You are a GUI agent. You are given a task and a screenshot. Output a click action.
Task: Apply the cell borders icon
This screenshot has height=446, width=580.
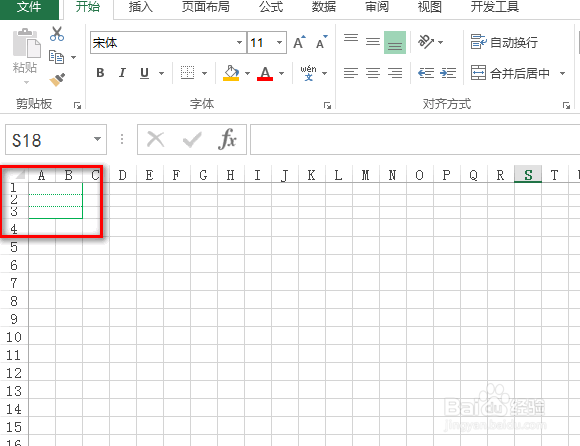pos(188,72)
